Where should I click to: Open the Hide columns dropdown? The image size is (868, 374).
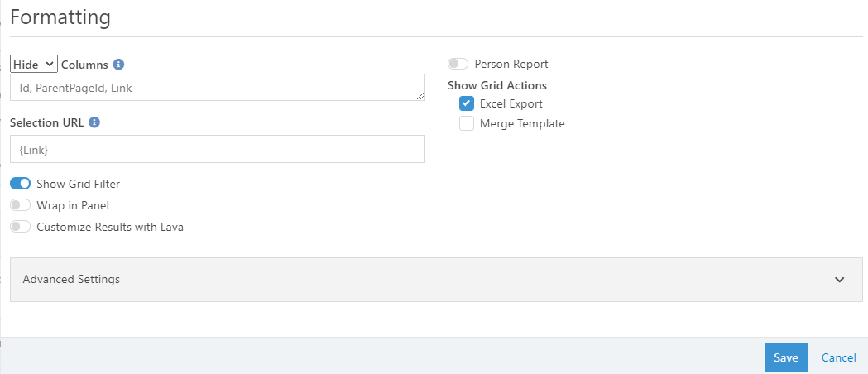coord(34,65)
